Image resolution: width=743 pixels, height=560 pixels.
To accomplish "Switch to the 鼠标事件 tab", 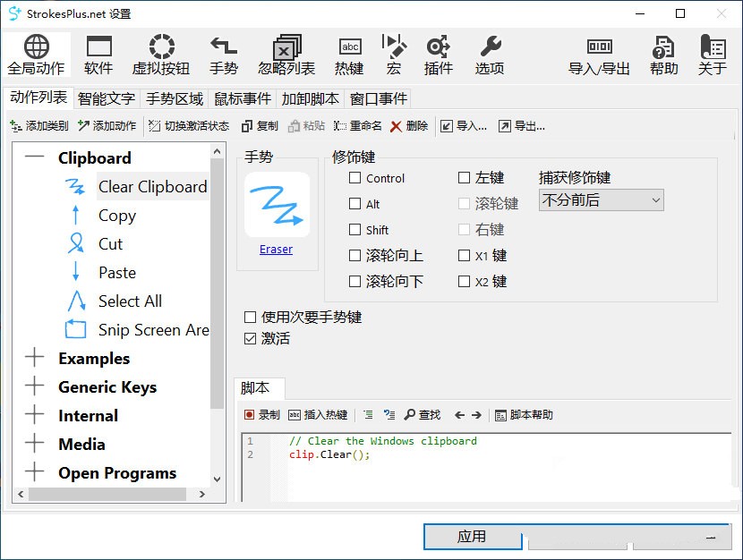I will point(242,98).
